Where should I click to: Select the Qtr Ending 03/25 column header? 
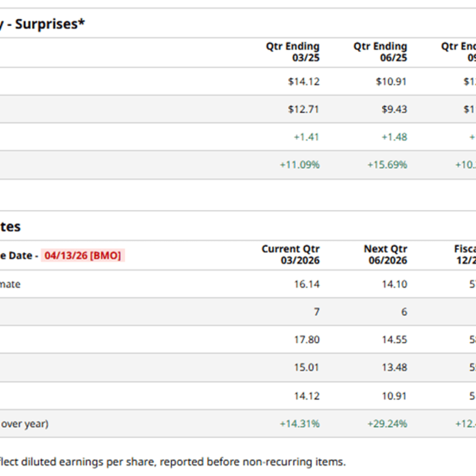[293, 52]
